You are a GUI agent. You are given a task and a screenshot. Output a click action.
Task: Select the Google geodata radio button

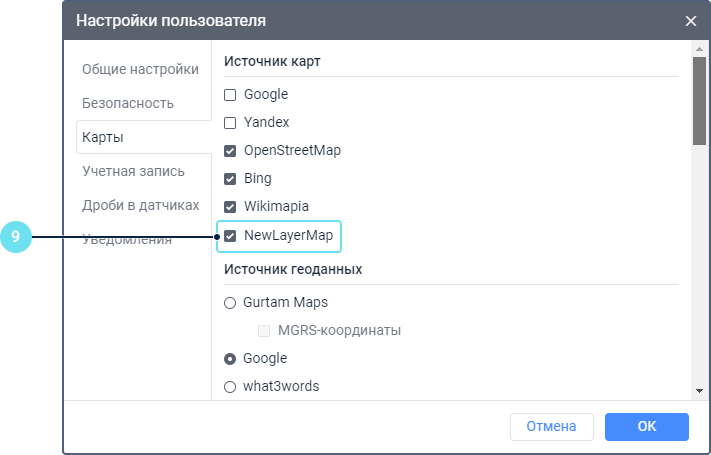pyautogui.click(x=230, y=358)
